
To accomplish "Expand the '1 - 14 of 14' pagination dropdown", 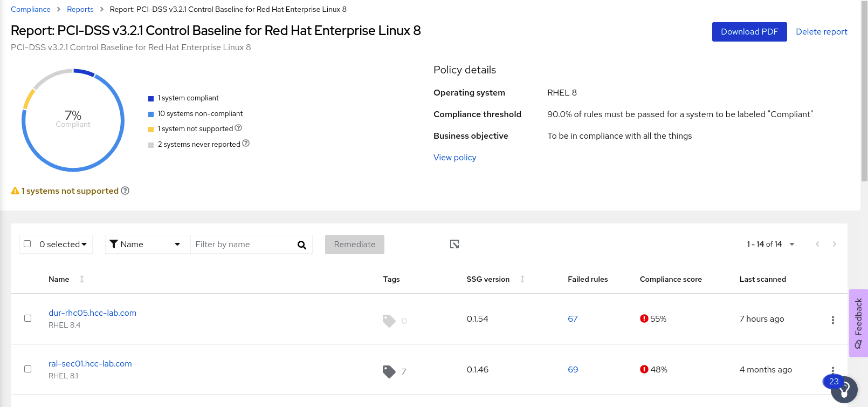I will pos(791,245).
